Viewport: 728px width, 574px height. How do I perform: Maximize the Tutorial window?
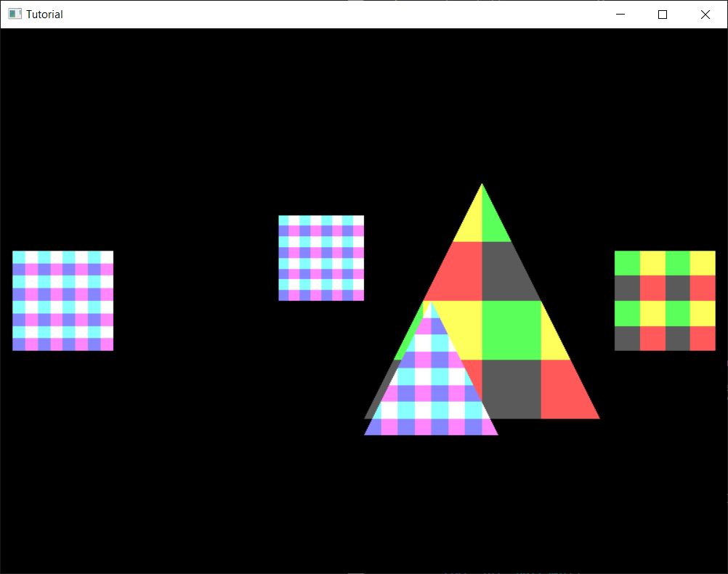click(x=662, y=14)
